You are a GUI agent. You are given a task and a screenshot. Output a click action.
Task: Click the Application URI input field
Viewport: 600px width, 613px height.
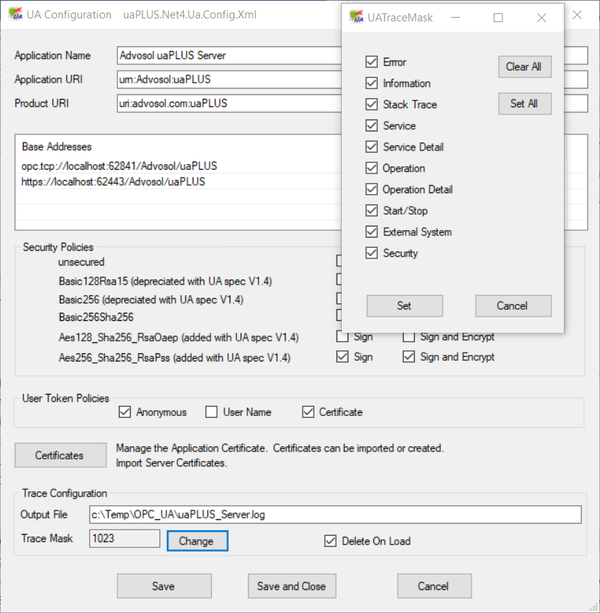(229, 79)
